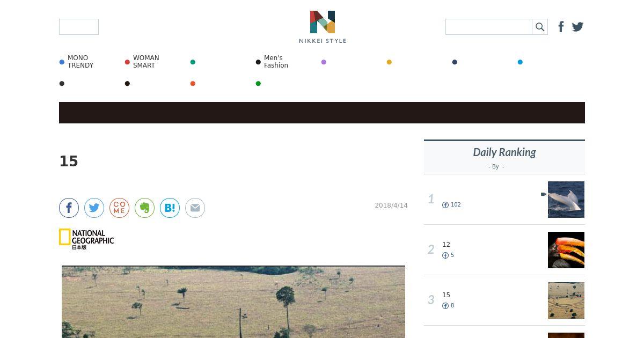Click the Daily Ranking heading
644x338 pixels.
pyautogui.click(x=504, y=152)
